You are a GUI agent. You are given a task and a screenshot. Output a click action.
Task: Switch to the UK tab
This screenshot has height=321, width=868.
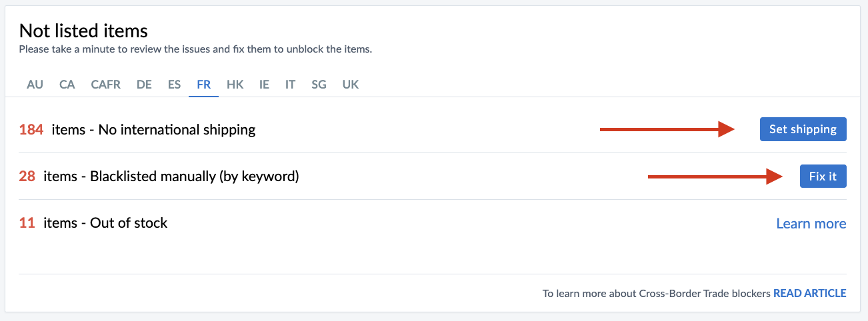point(350,85)
